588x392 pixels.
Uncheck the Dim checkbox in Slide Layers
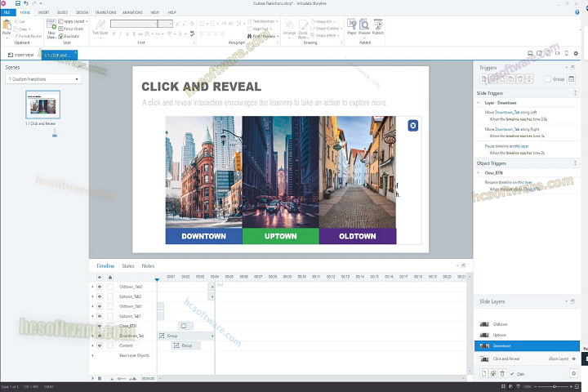pos(512,373)
